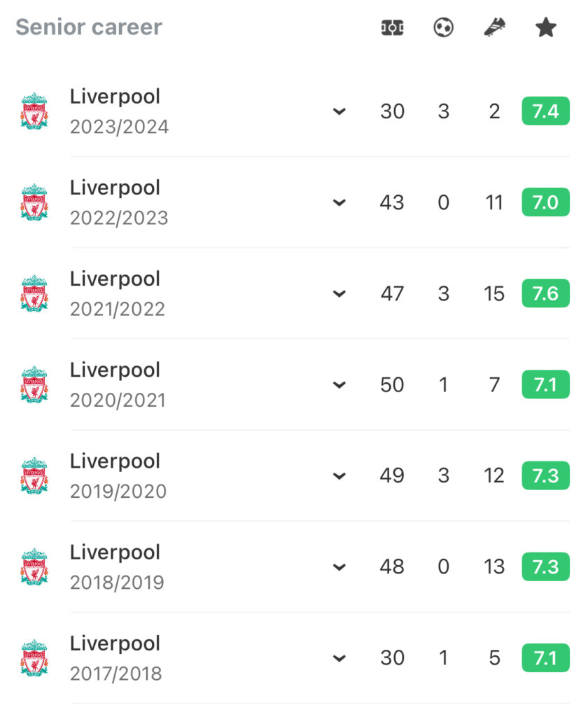Expand the 2022/2023 season chevron
The width and height of the screenshot is (588, 717).
[x=339, y=202]
